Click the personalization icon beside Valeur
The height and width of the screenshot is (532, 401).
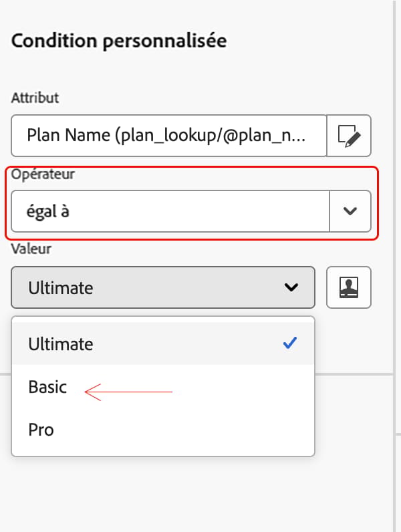coord(349,287)
